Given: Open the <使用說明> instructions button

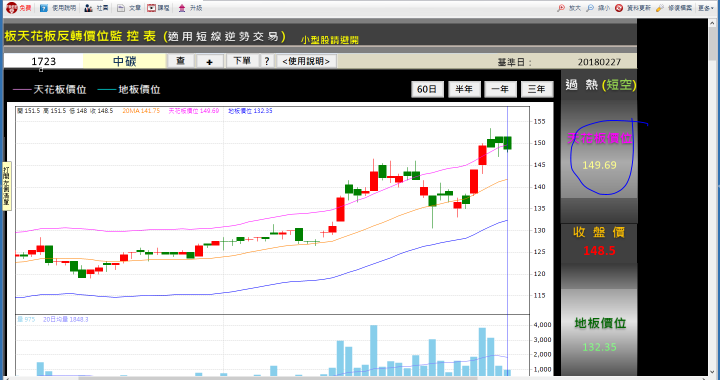Looking at the screenshot, I should point(306,61).
